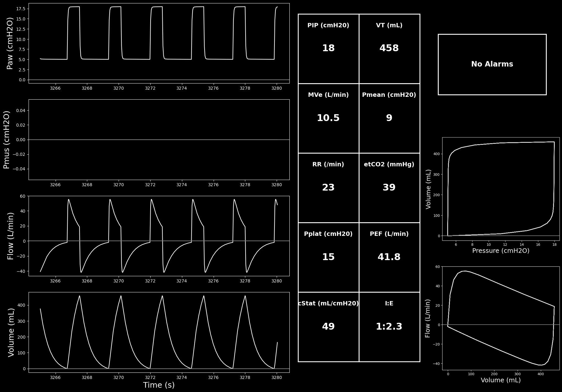This screenshot has height=392, width=562.
Task: Click the static compliance value 49
Action: click(x=328, y=327)
